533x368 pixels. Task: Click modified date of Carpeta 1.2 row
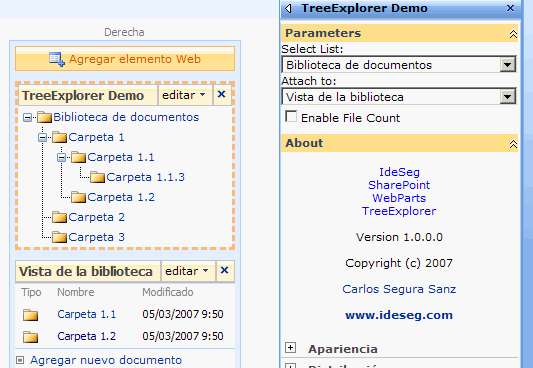pos(183,336)
